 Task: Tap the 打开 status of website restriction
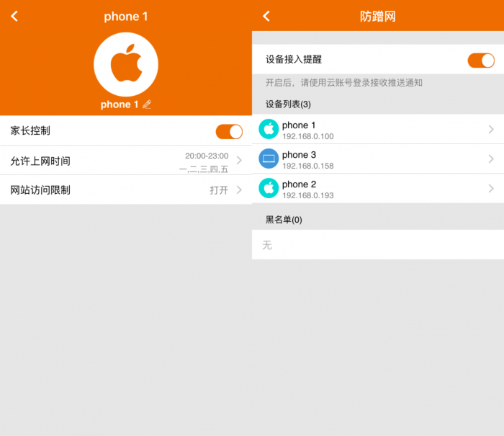pos(219,190)
